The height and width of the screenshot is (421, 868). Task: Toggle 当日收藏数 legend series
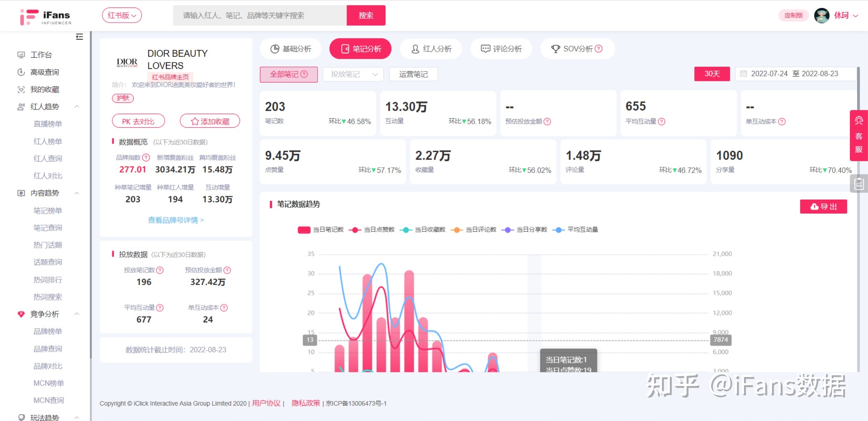(422, 230)
